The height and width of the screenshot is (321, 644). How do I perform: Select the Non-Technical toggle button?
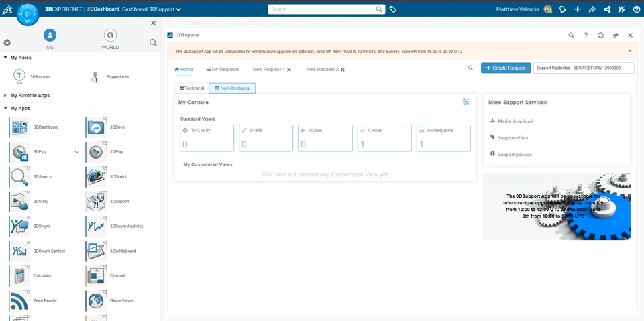tap(232, 88)
